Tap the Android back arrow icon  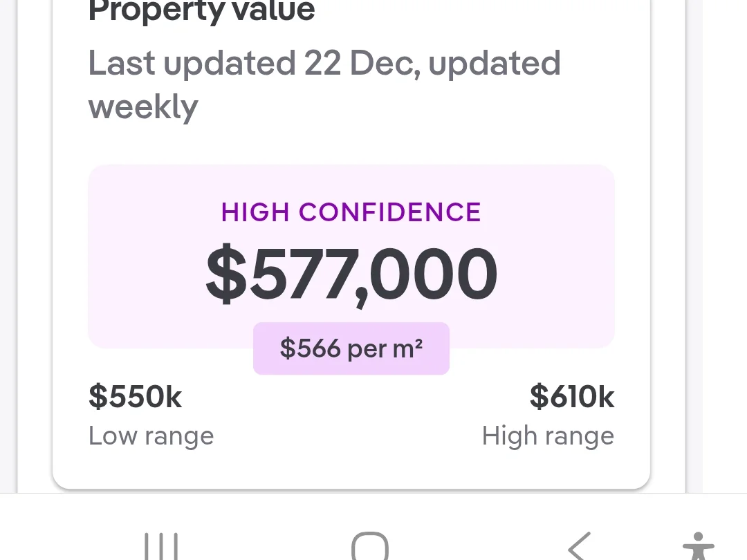(580, 546)
